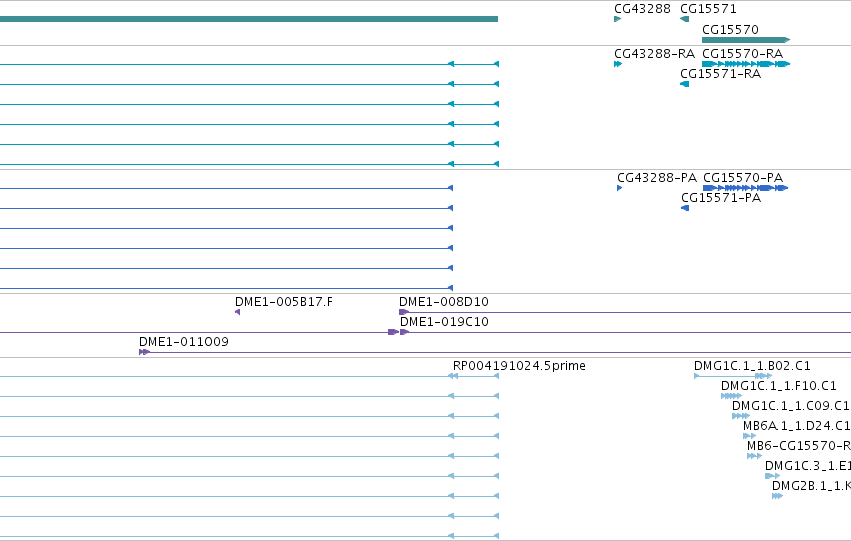Click the DMG1C.1_1.C09.C1 EST label
Screen dimensions: 851x541
tap(790, 406)
